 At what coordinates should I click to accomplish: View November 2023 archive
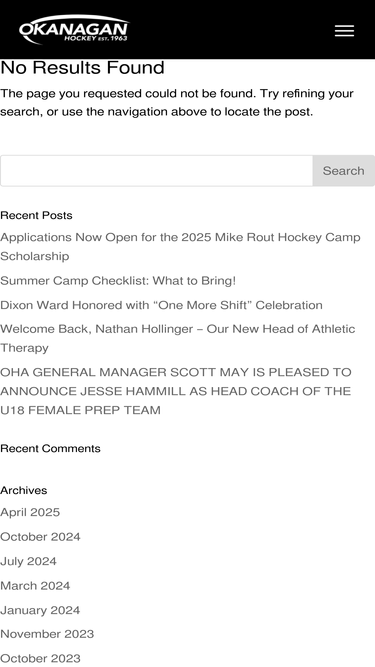coord(47,634)
